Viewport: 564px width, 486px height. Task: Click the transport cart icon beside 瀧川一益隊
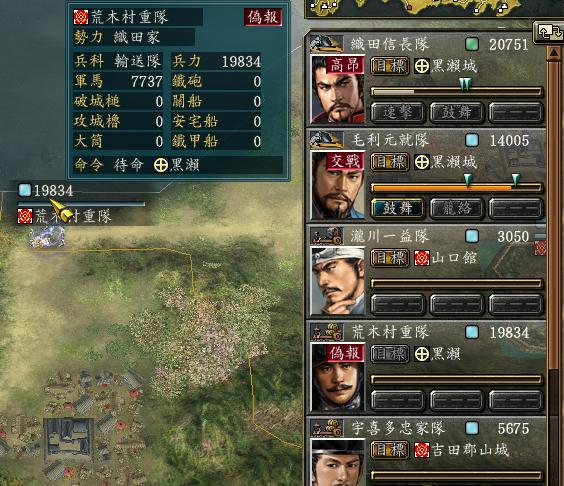point(326,236)
